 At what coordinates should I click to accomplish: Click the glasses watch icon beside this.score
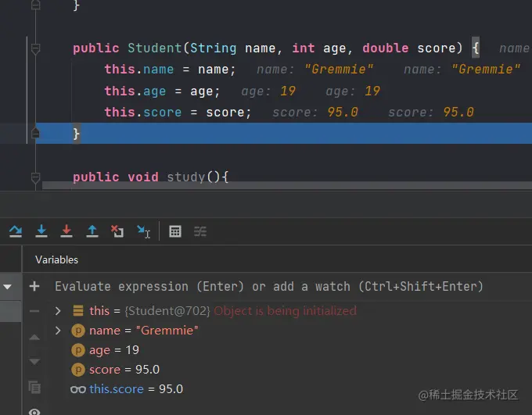click(x=78, y=389)
